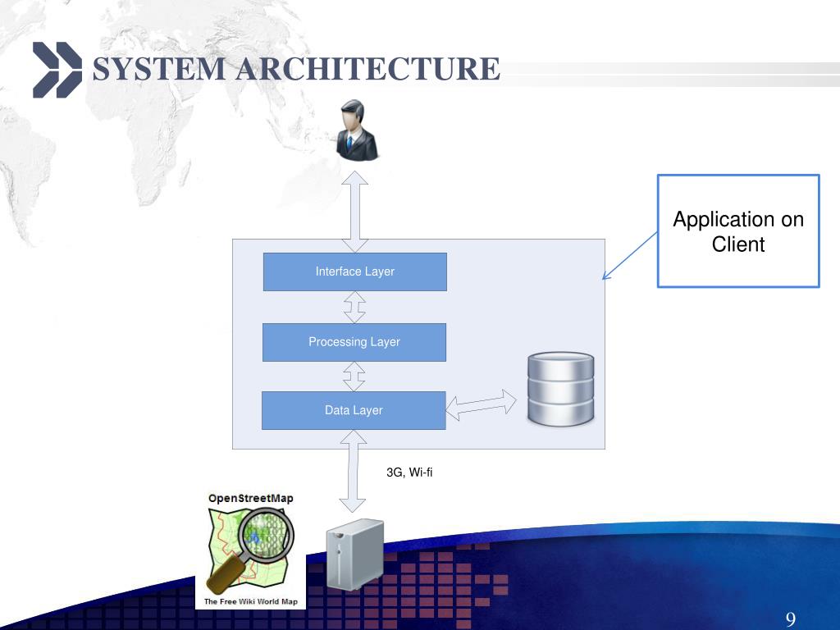Viewport: 840px width, 630px height.
Task: Click the '3G, Wi-fi' label
Action: pos(409,472)
